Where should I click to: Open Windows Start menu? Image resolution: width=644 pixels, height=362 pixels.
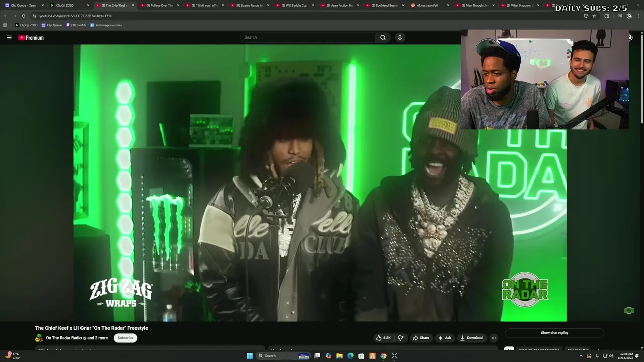(250, 356)
